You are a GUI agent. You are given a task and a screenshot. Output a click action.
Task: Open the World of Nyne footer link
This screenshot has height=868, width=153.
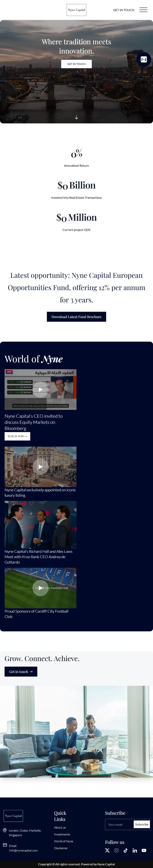click(x=63, y=841)
